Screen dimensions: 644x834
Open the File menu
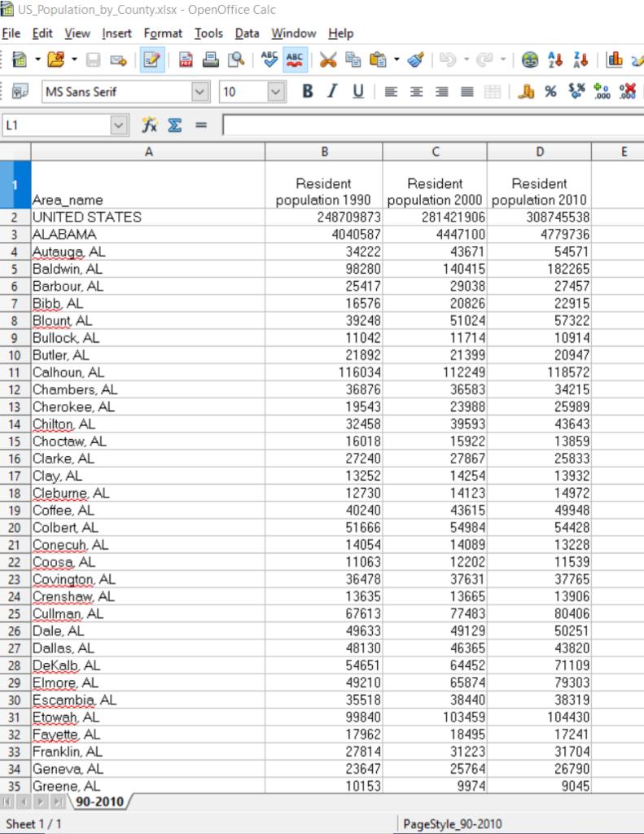(x=11, y=33)
